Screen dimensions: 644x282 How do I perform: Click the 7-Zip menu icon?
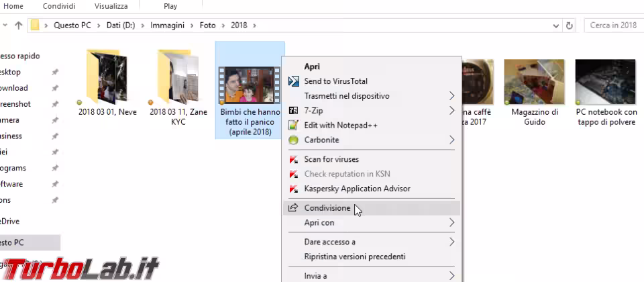(x=292, y=110)
